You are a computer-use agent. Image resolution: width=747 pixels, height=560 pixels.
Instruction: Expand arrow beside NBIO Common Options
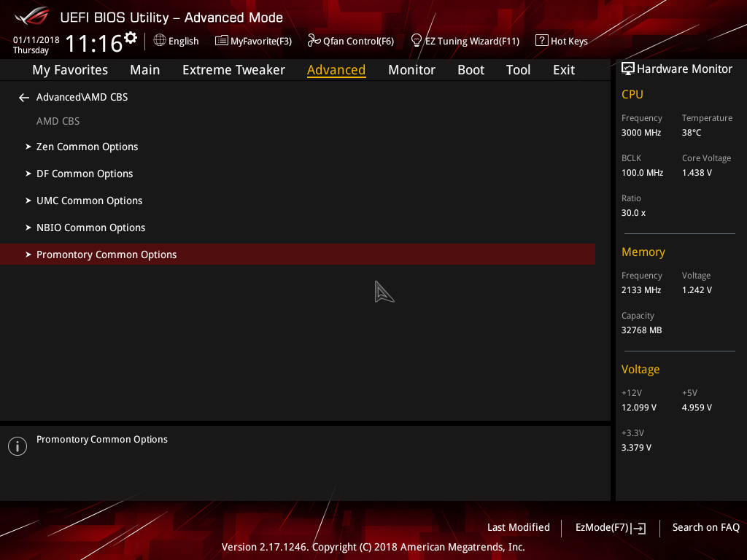click(28, 227)
